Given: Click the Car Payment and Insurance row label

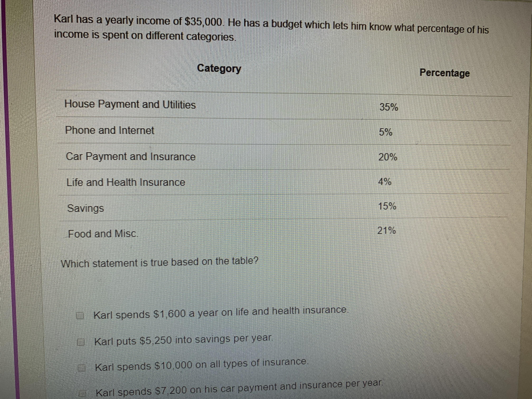Looking at the screenshot, I should coord(131,157).
